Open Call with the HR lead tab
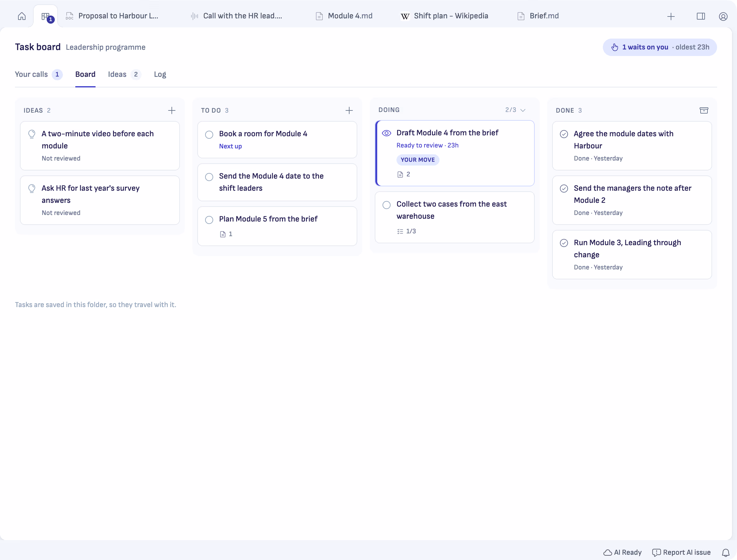 tap(237, 16)
